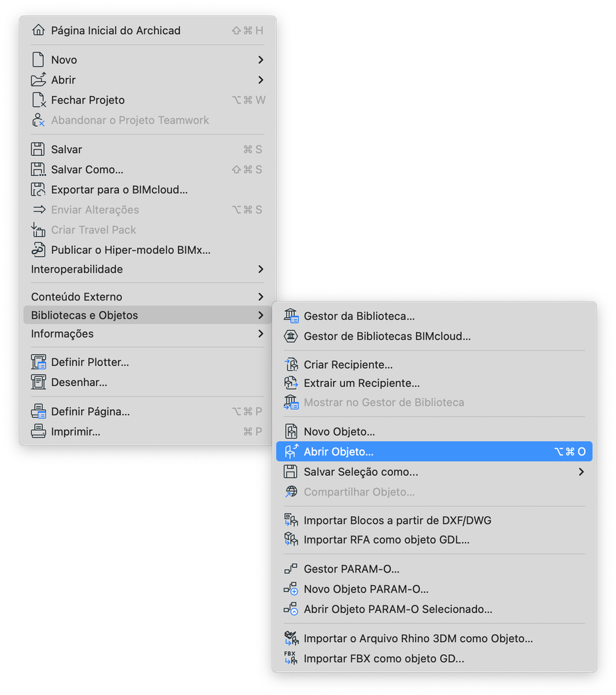The image size is (616, 695).
Task: Choose Fechar Projeto from the menu
Action: 147,99
